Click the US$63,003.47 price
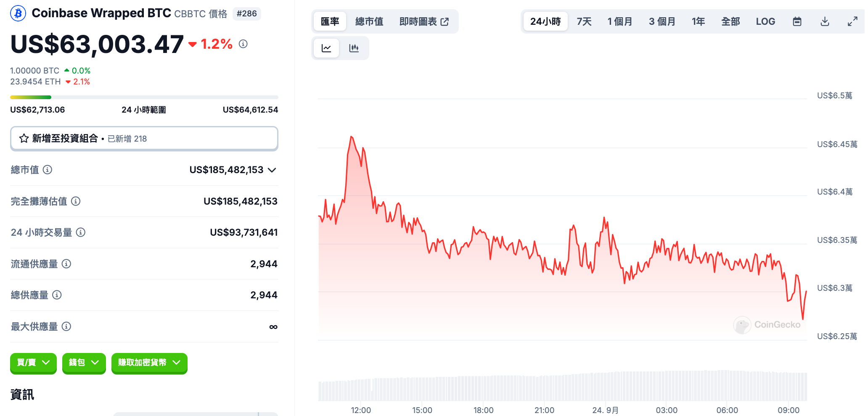 pos(97,44)
